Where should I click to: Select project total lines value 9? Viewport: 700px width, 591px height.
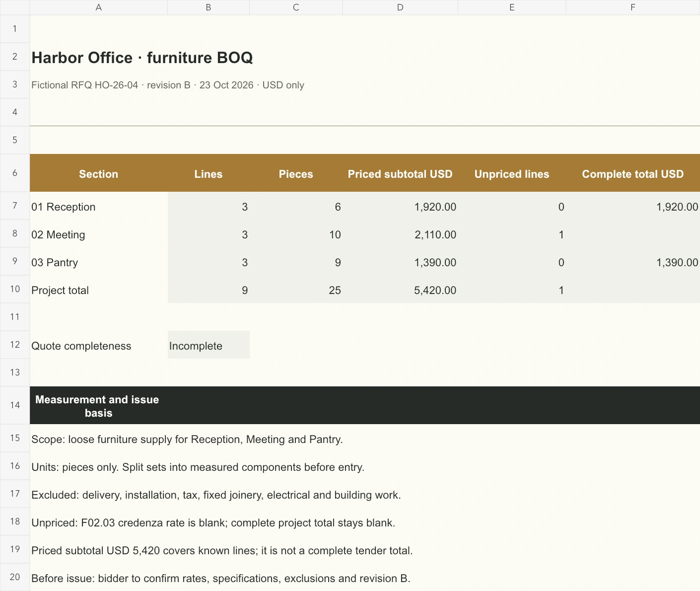pos(209,289)
